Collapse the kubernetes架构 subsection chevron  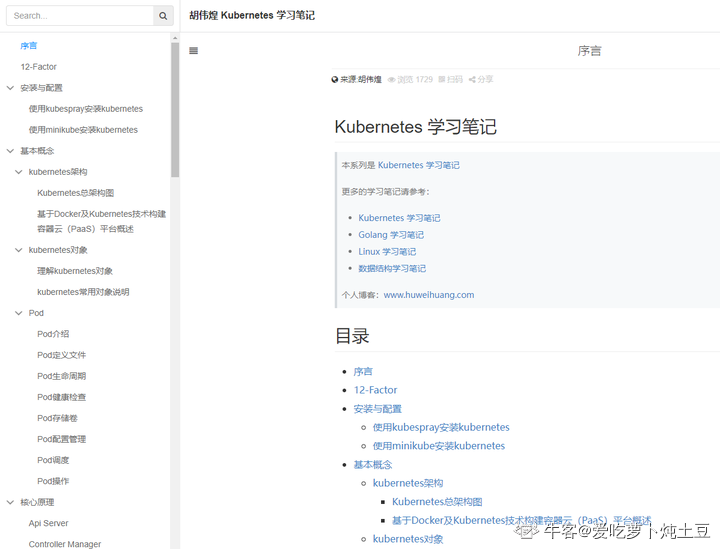pyautogui.click(x=19, y=172)
